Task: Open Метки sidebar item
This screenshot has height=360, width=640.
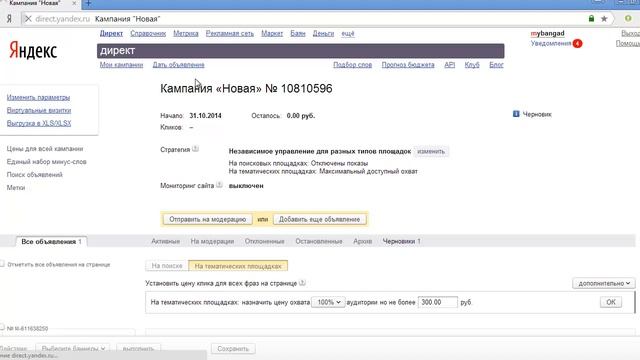Action: pyautogui.click(x=16, y=188)
